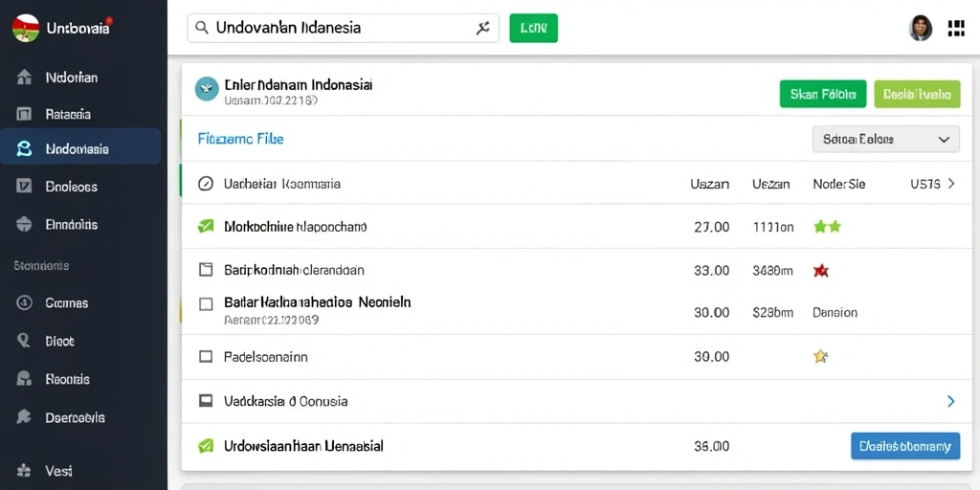This screenshot has width=980, height=490.
Task: Click the location pin icon beside Dieot
Action: 24,341
